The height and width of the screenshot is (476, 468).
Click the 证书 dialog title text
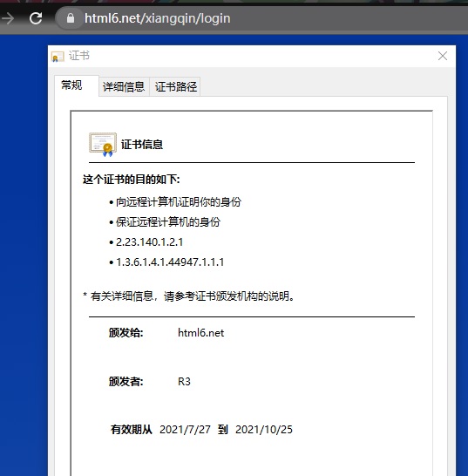(79, 56)
